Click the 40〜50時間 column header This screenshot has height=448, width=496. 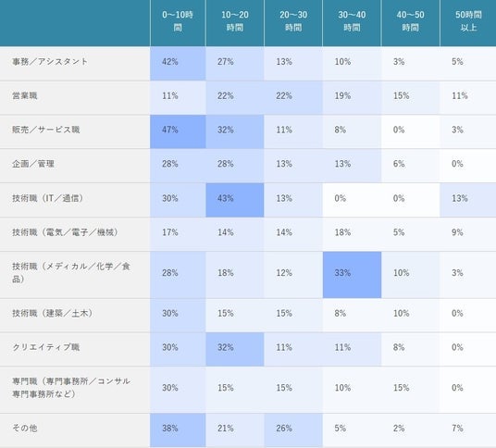click(x=411, y=21)
